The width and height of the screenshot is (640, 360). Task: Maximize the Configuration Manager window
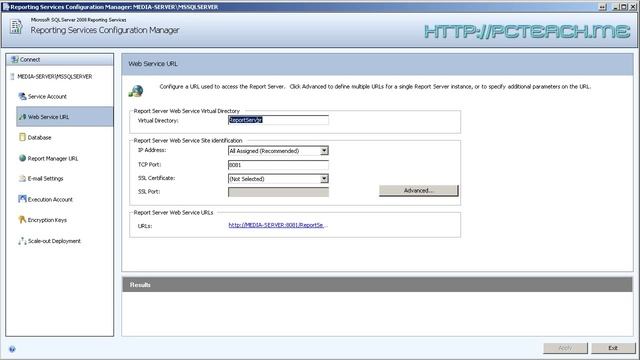[624, 7]
